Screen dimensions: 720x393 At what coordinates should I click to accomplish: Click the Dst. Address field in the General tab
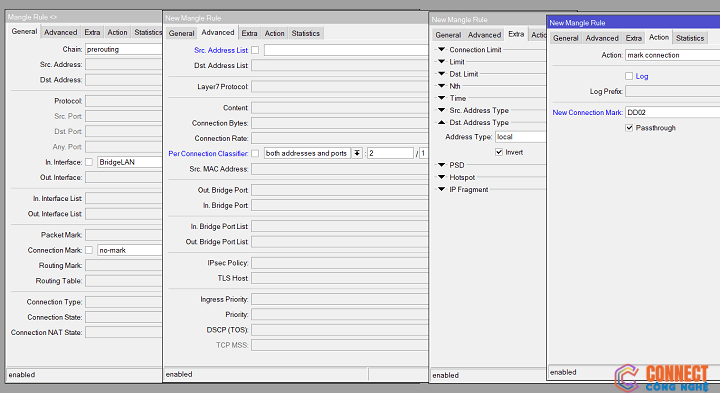point(124,80)
